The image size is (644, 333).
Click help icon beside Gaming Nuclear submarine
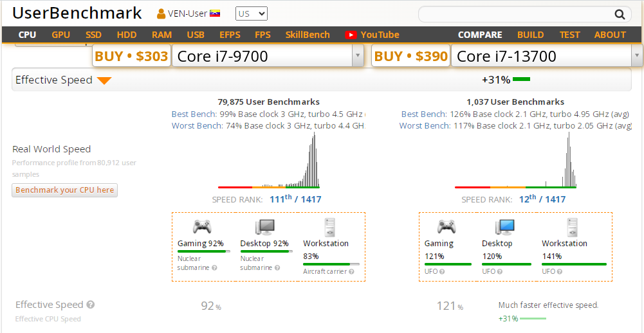(214, 267)
